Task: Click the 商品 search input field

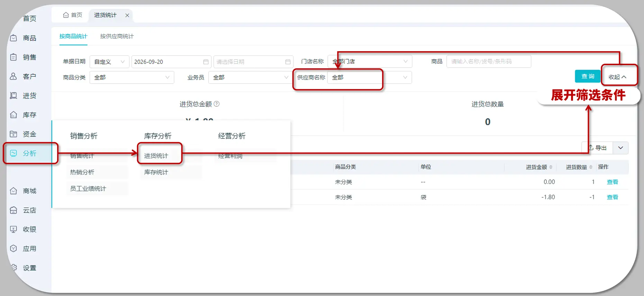Action: point(489,61)
